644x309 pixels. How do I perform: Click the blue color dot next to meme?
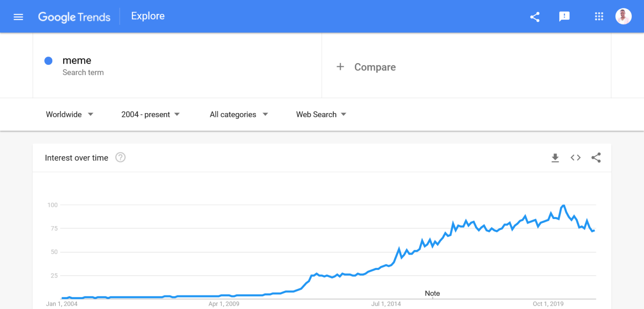point(48,61)
